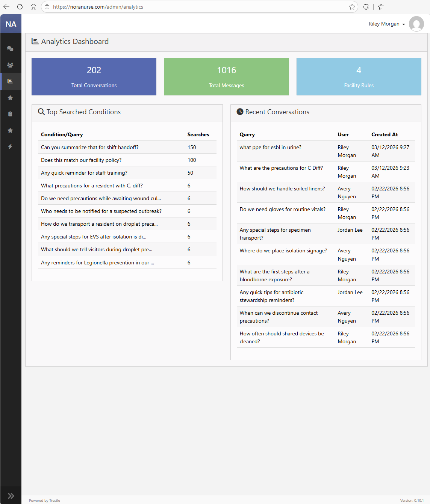Click the NA logo in top-left corner

(x=11, y=23)
